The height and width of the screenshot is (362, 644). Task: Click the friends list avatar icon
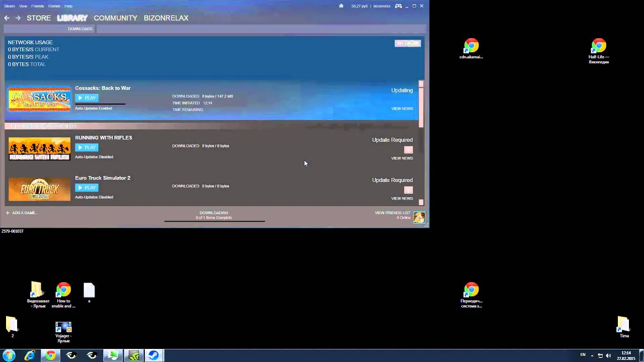[x=419, y=217]
